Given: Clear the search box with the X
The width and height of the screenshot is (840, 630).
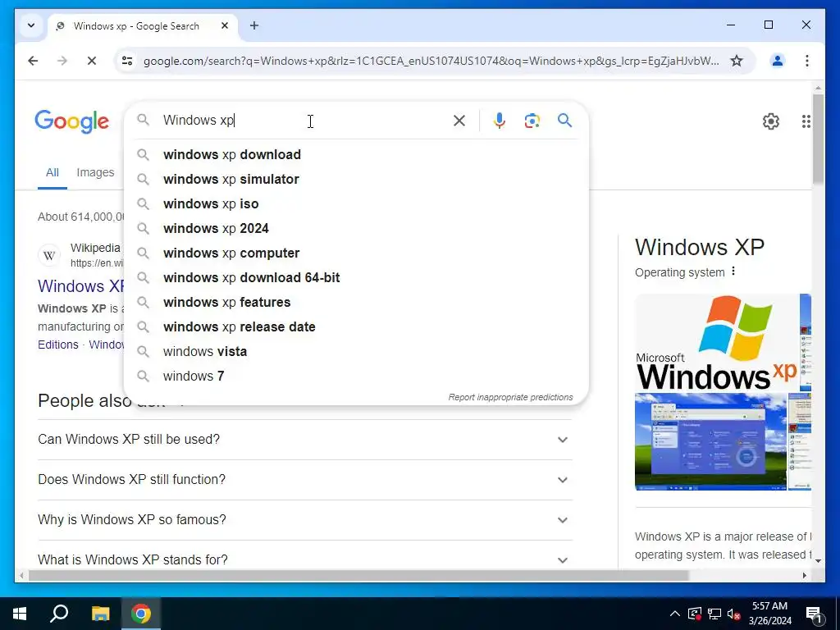Looking at the screenshot, I should pos(459,121).
